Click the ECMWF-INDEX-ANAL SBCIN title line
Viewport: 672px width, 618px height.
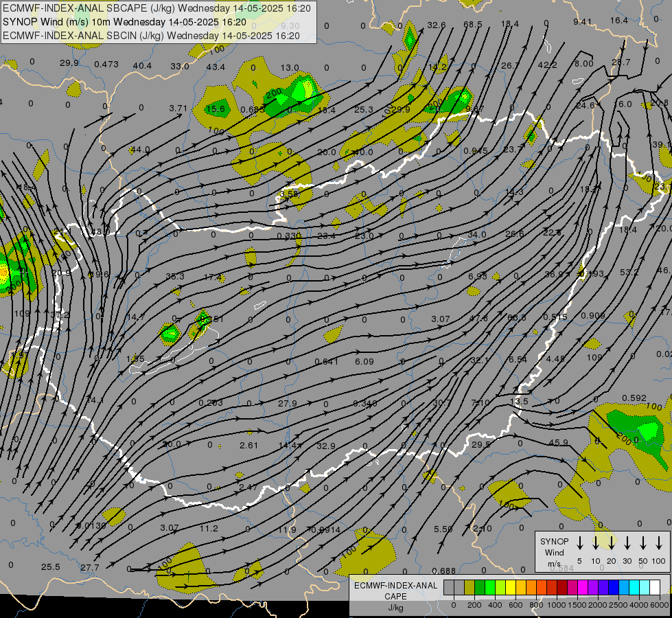pos(151,36)
